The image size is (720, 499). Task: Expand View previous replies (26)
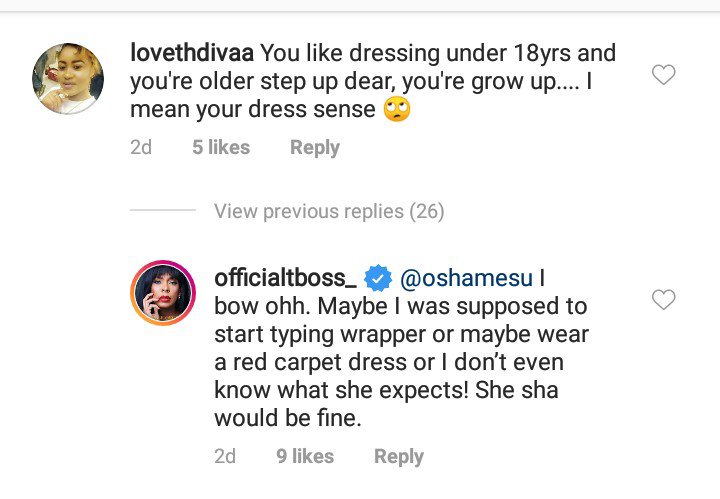coord(329,212)
